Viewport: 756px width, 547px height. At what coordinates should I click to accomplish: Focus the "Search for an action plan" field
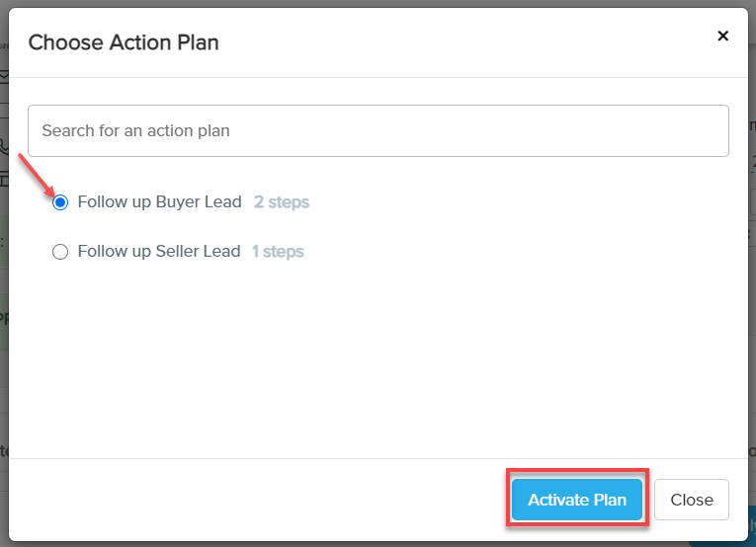pos(378,130)
